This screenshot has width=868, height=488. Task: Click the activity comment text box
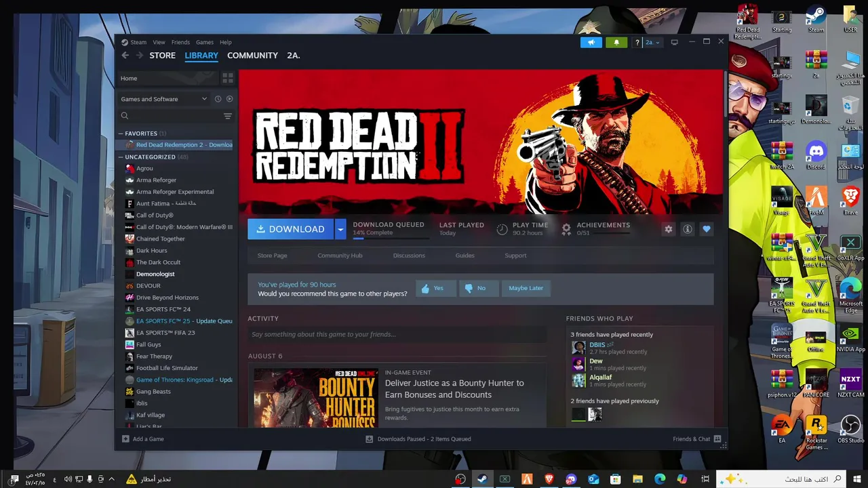coord(397,334)
